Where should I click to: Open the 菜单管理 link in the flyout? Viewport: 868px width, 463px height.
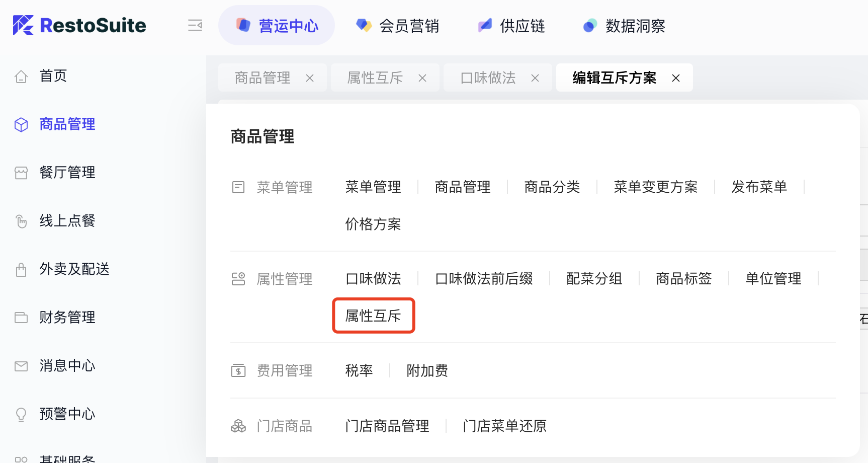click(373, 187)
